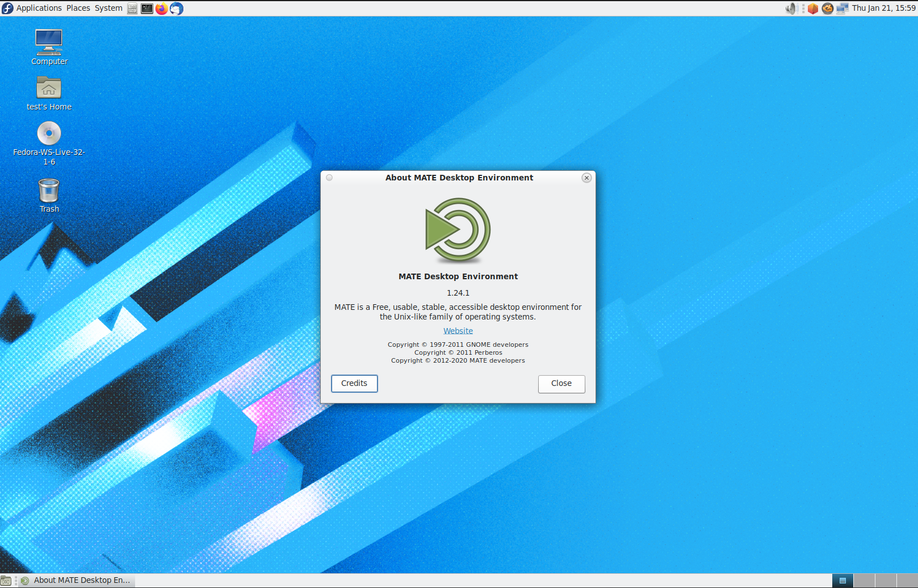Open the Fedora logo applications icon
The width and height of the screenshot is (918, 588).
tap(7, 8)
